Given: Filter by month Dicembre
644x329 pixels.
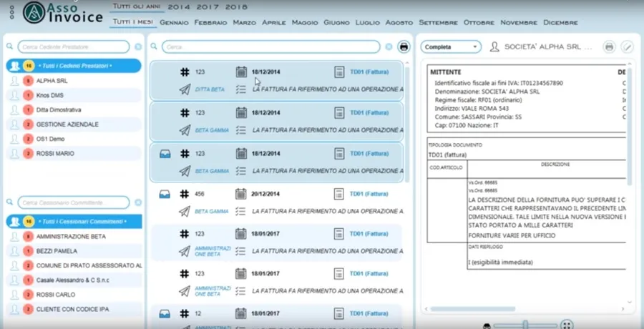Looking at the screenshot, I should click(560, 23).
